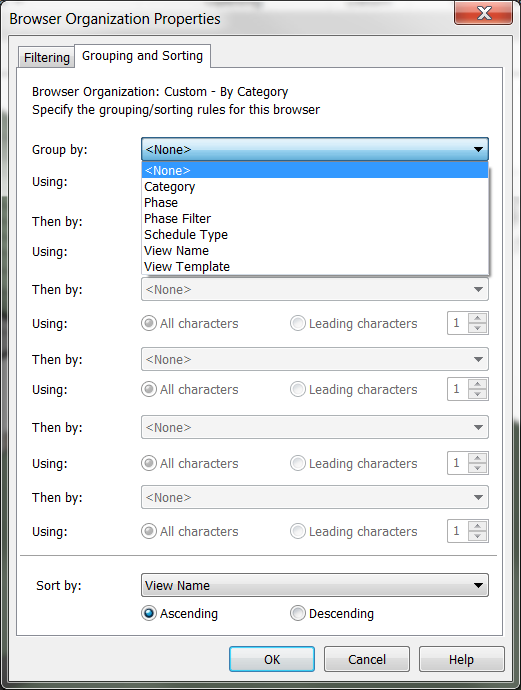Open Help for this dialog
Screen dimensions: 521x690
pos(461,659)
